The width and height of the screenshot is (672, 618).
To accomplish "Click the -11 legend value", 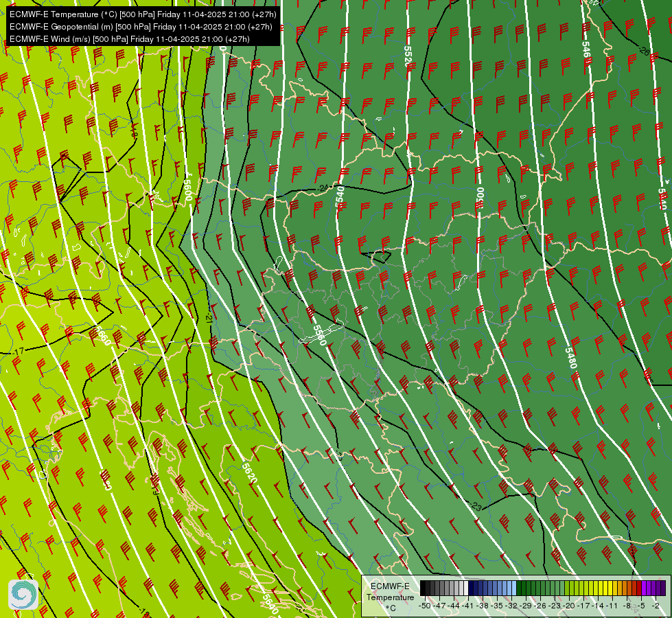I will click(612, 606).
